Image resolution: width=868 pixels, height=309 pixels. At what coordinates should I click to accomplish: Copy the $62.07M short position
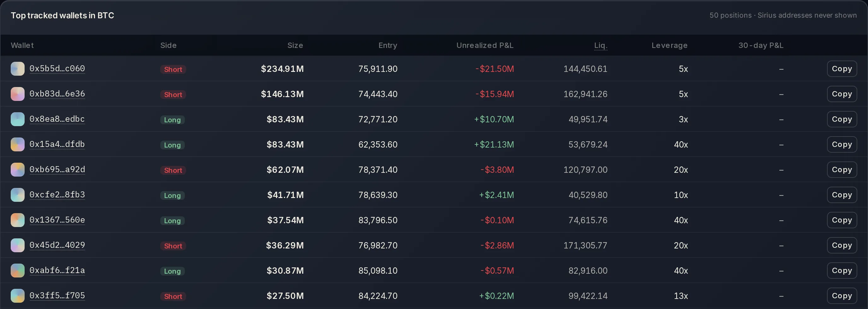[x=842, y=170]
